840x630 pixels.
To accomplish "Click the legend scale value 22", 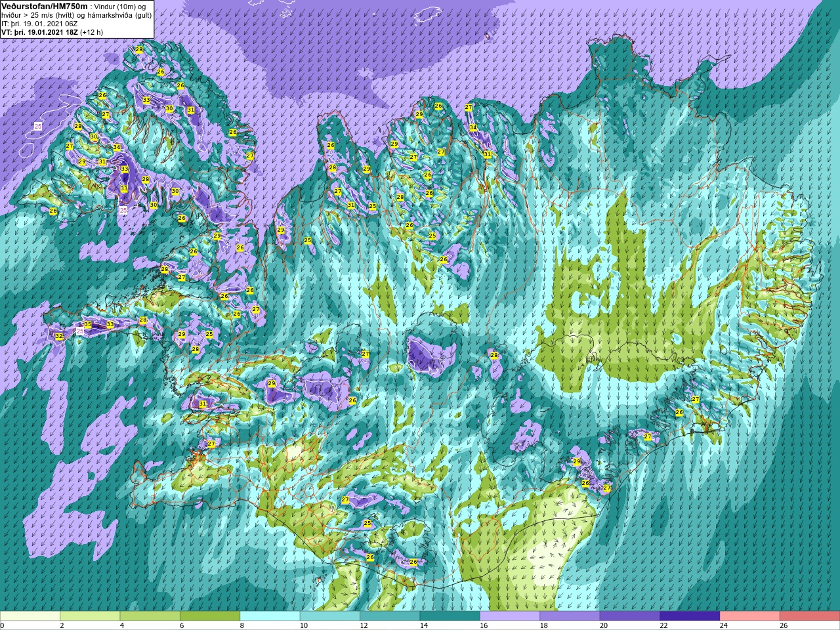I will click(663, 625).
